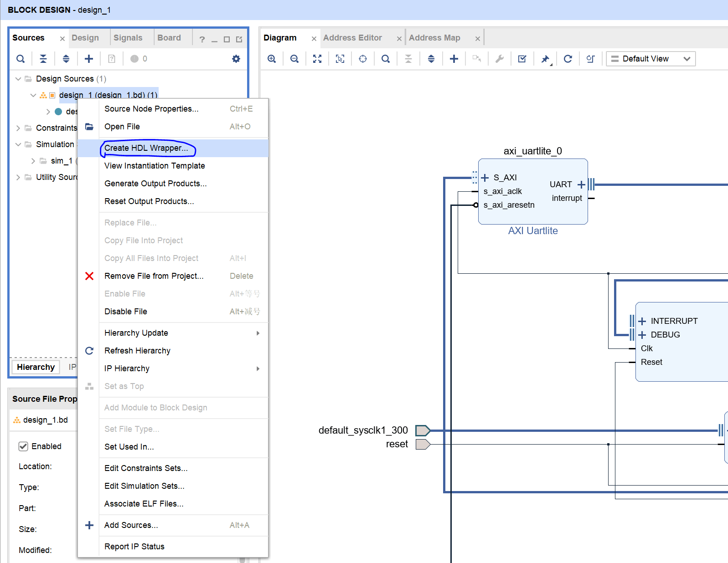Click the Zoom In icon in Diagram toolbar
Screen dimensions: 728x563
272,59
